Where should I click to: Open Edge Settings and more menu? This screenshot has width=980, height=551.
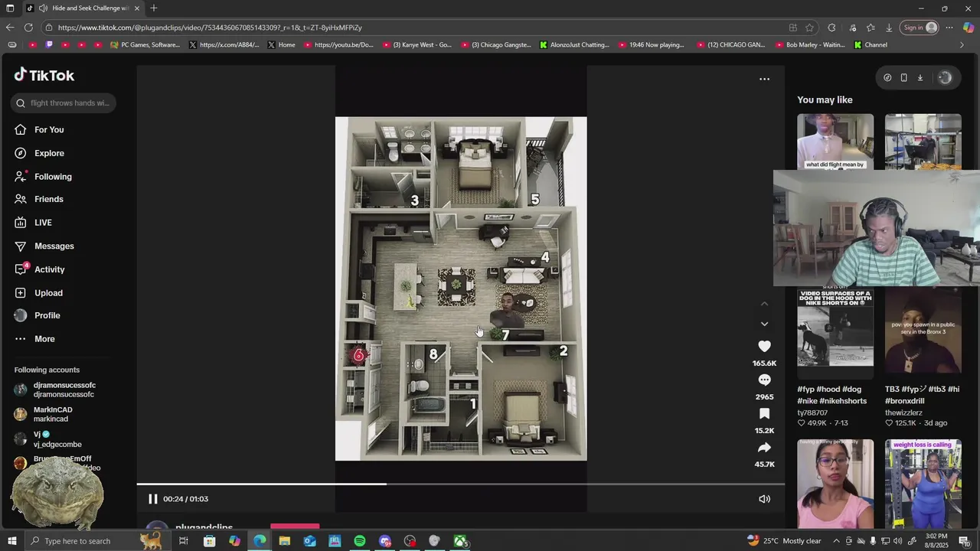tap(949, 28)
